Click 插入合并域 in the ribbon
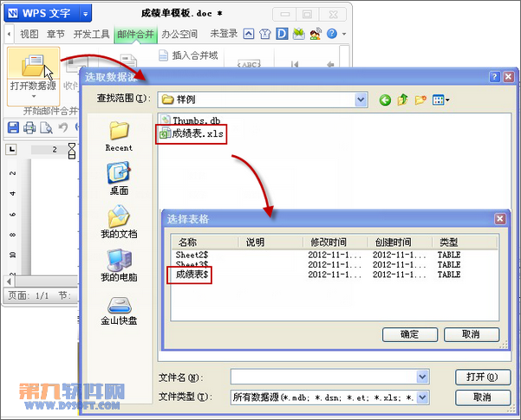This screenshot has height=420, width=521. tap(188, 55)
